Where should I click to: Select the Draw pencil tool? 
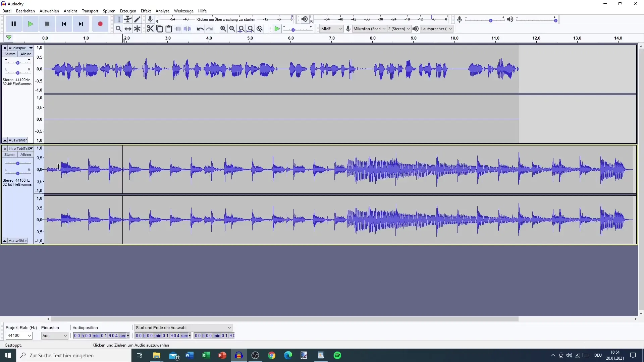[x=137, y=19]
